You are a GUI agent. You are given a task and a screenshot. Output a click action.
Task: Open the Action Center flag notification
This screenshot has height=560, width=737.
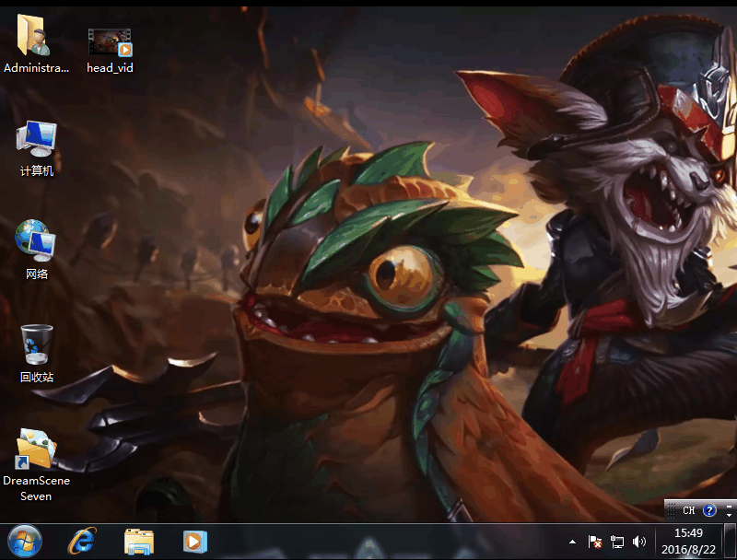(595, 542)
